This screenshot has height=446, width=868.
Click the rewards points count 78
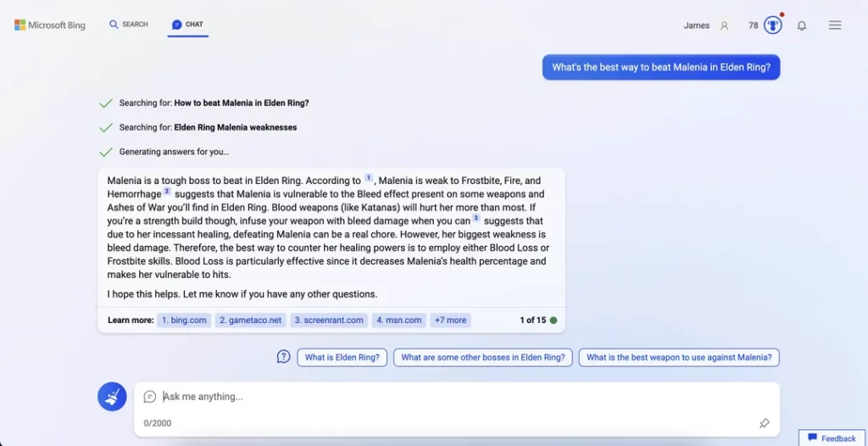(x=753, y=25)
